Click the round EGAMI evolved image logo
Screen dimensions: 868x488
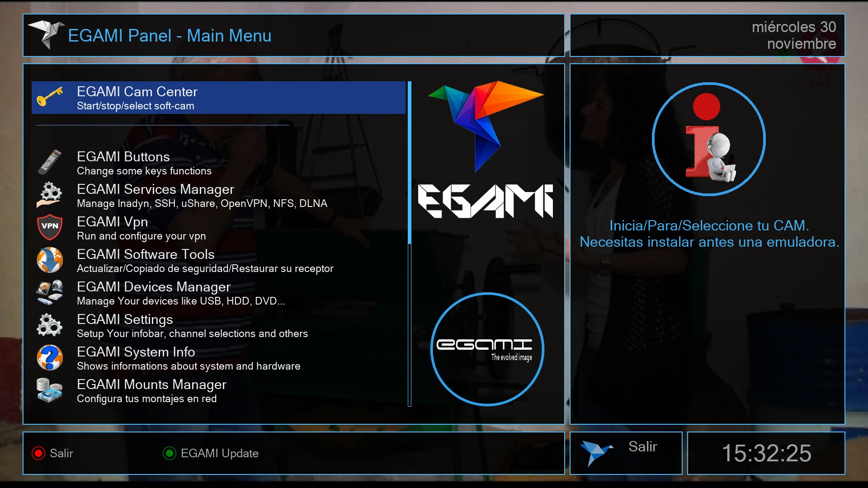pos(487,349)
